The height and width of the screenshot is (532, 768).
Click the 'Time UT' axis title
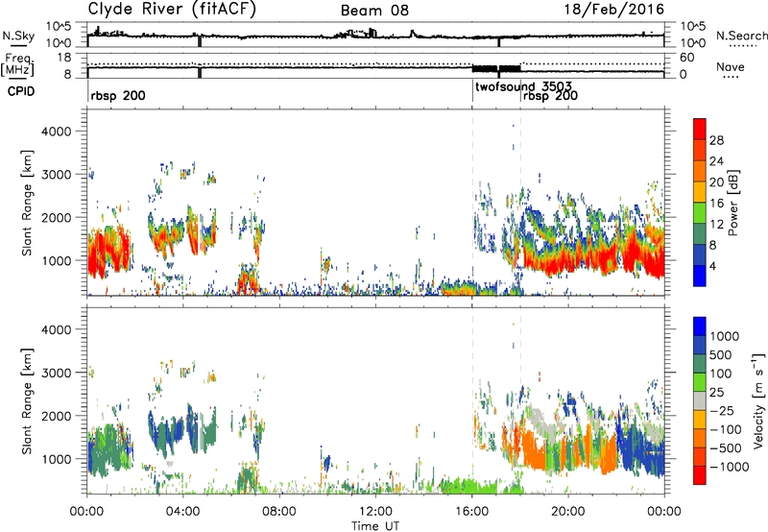click(375, 526)
